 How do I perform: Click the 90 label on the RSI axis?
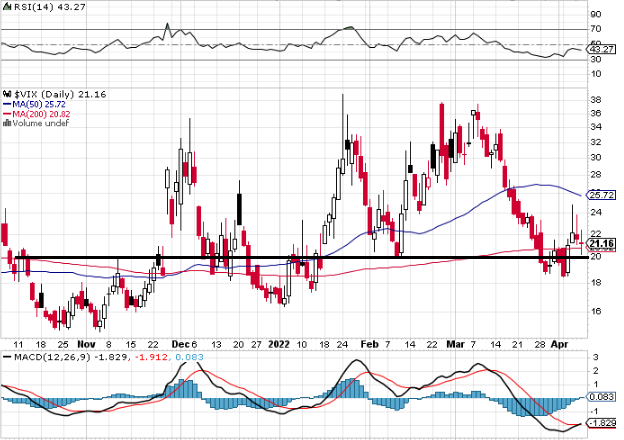tap(596, 14)
